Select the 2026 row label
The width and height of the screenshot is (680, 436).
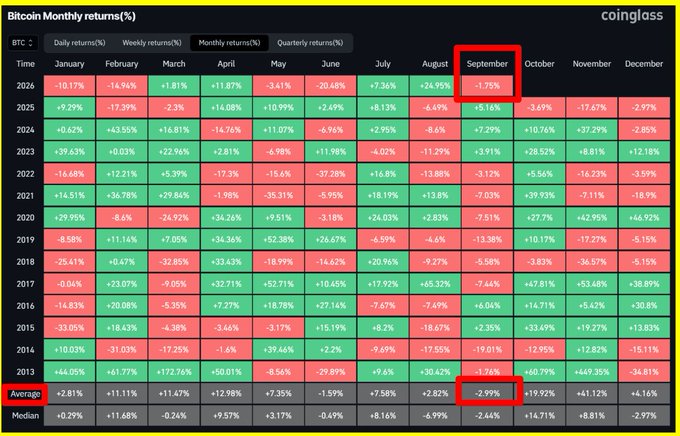click(25, 85)
